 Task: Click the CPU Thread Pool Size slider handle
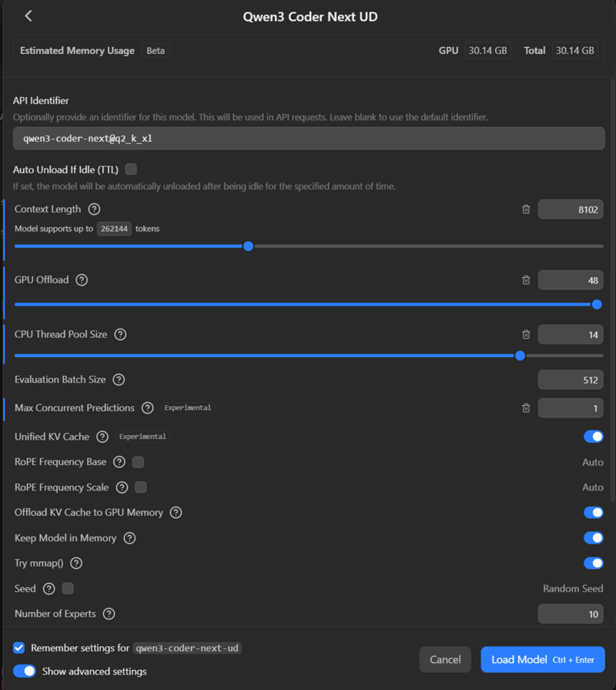tap(520, 356)
